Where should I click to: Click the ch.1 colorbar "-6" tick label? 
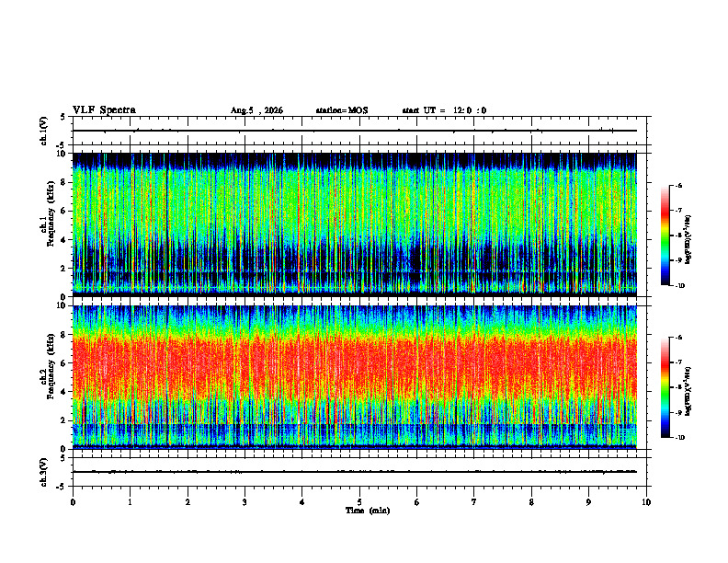[678, 185]
